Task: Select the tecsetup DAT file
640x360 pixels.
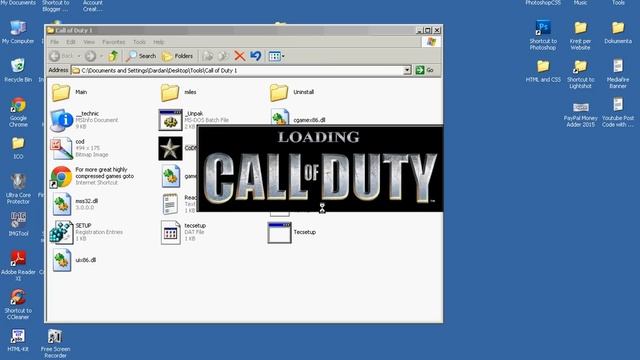Action: tap(170, 232)
